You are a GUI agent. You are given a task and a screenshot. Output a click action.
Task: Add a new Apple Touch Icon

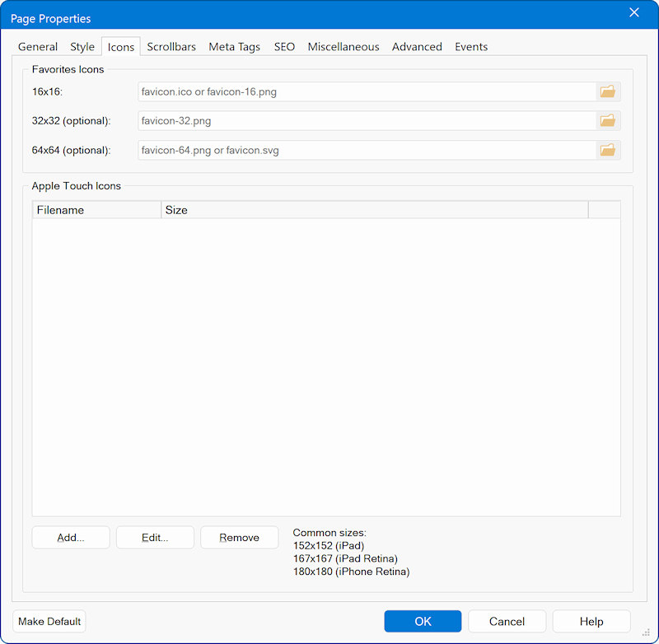click(x=71, y=538)
